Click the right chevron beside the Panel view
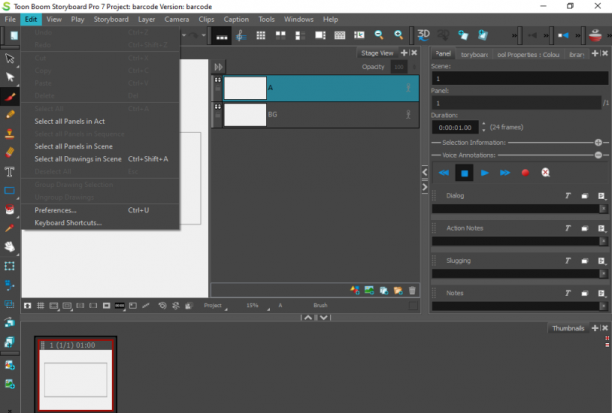612x413 pixels. [x=425, y=187]
